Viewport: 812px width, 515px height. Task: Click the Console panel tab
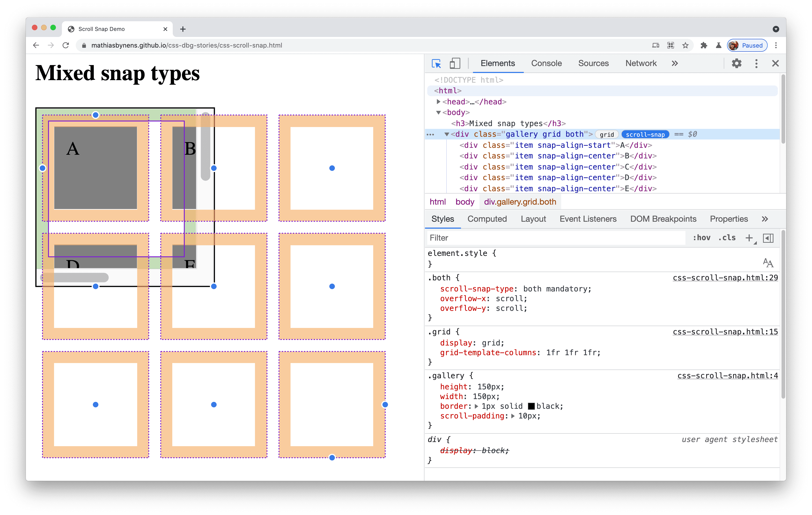(545, 63)
